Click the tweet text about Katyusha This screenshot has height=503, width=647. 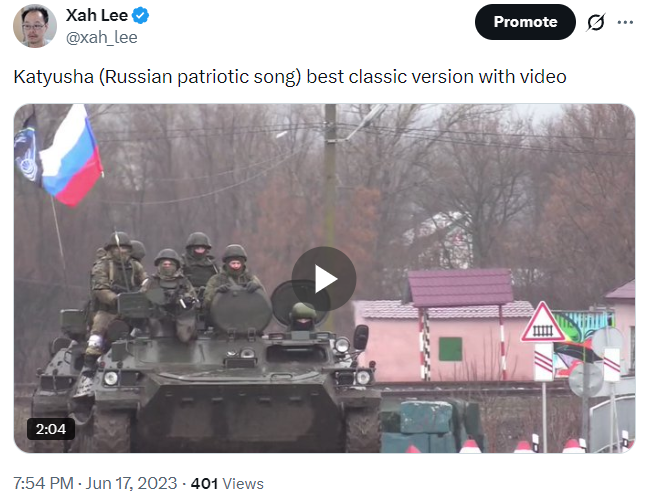click(x=290, y=77)
